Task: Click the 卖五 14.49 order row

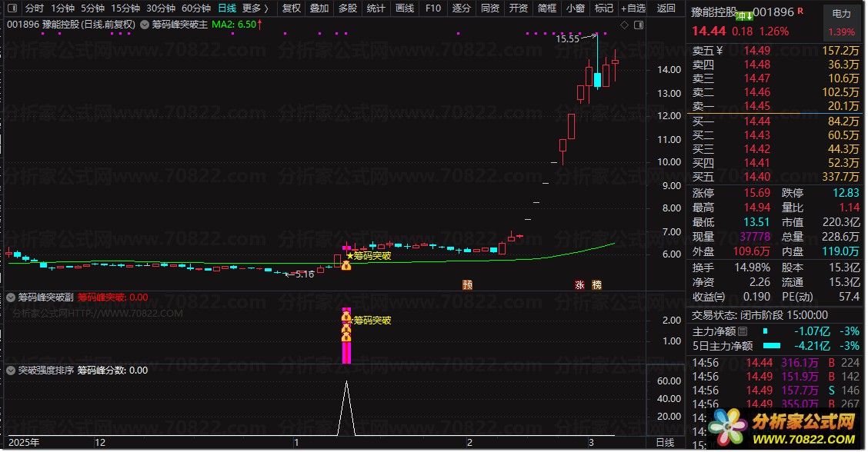Action: click(x=776, y=51)
